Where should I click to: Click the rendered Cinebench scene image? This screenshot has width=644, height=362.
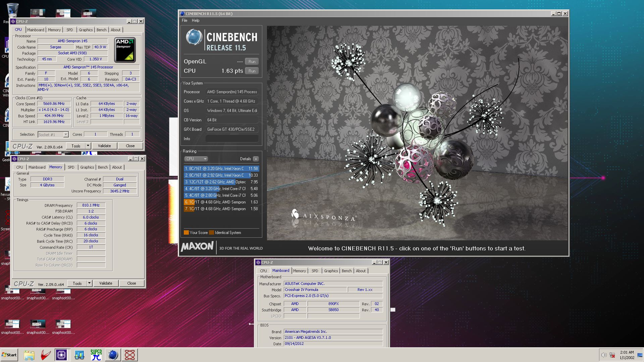point(417,133)
